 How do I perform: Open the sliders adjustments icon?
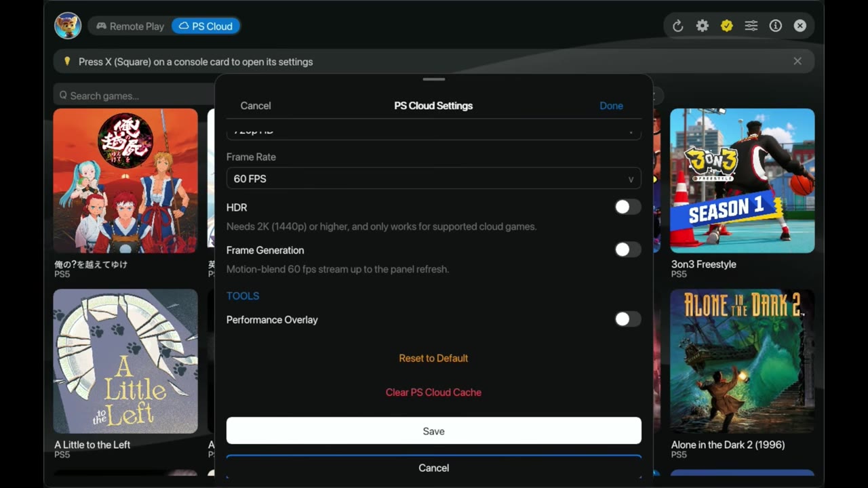point(751,26)
